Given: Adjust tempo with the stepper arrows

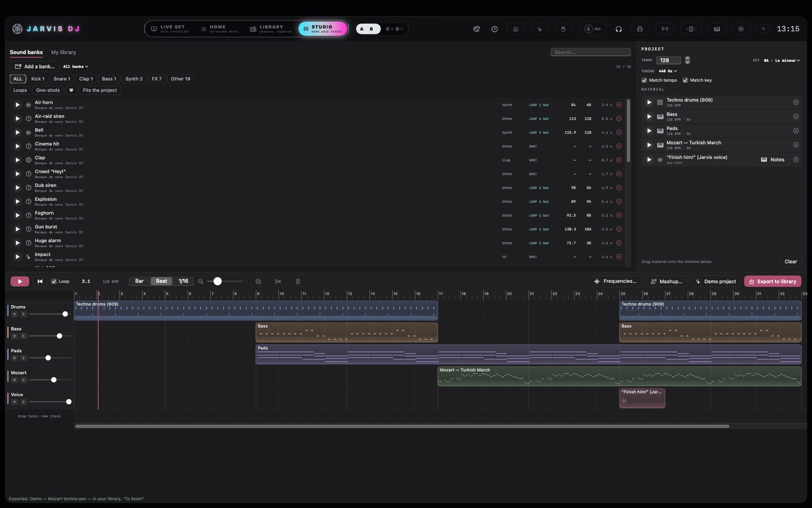Looking at the screenshot, I should click(687, 60).
